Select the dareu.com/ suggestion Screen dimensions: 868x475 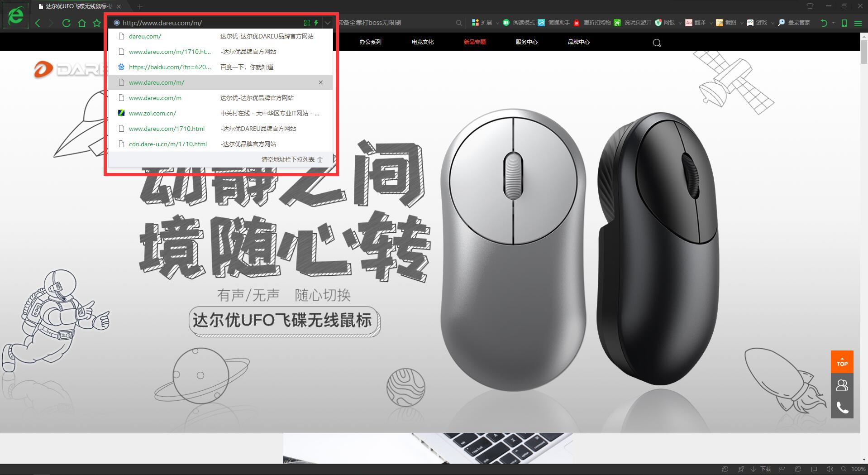click(x=220, y=36)
